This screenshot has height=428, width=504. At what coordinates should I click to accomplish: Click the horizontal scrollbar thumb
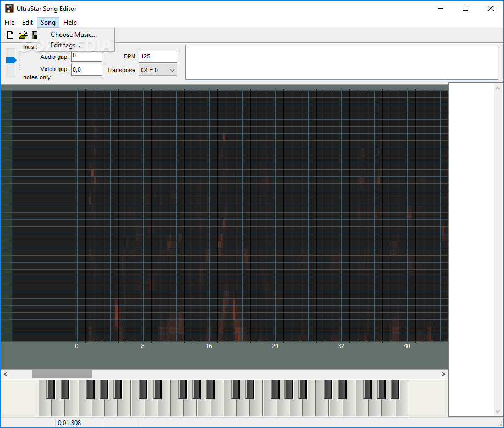(62, 374)
